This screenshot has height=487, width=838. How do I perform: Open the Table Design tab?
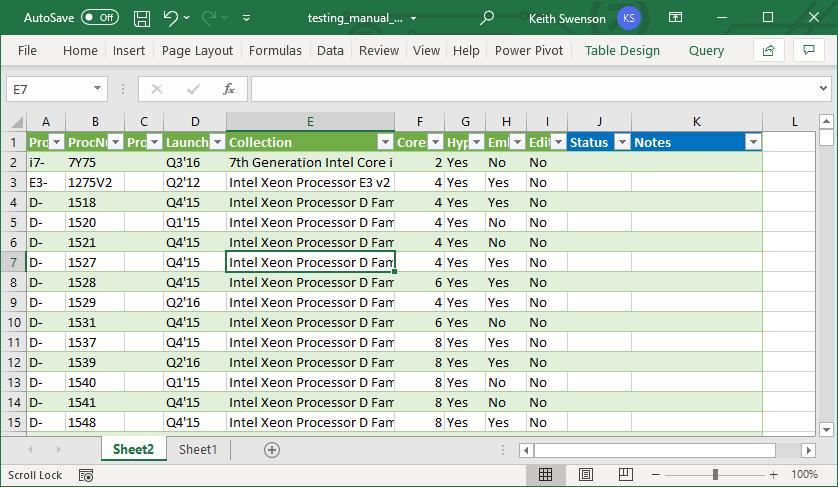coord(622,51)
